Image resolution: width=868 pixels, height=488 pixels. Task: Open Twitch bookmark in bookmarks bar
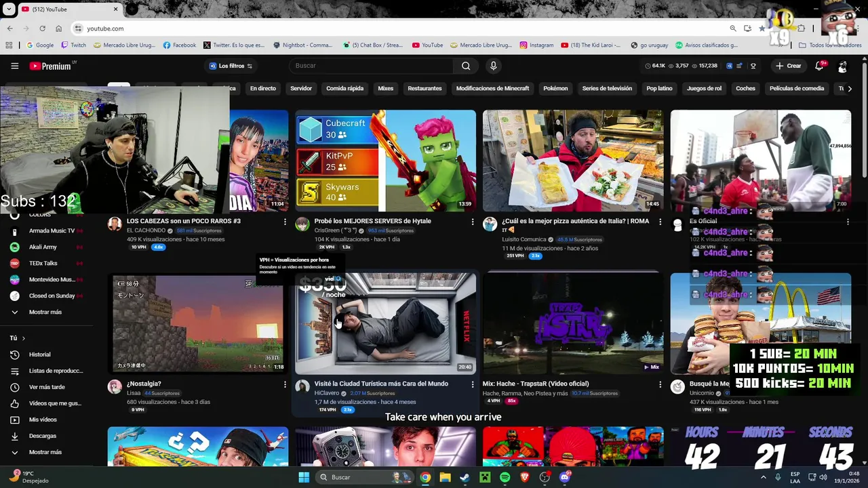(x=73, y=45)
